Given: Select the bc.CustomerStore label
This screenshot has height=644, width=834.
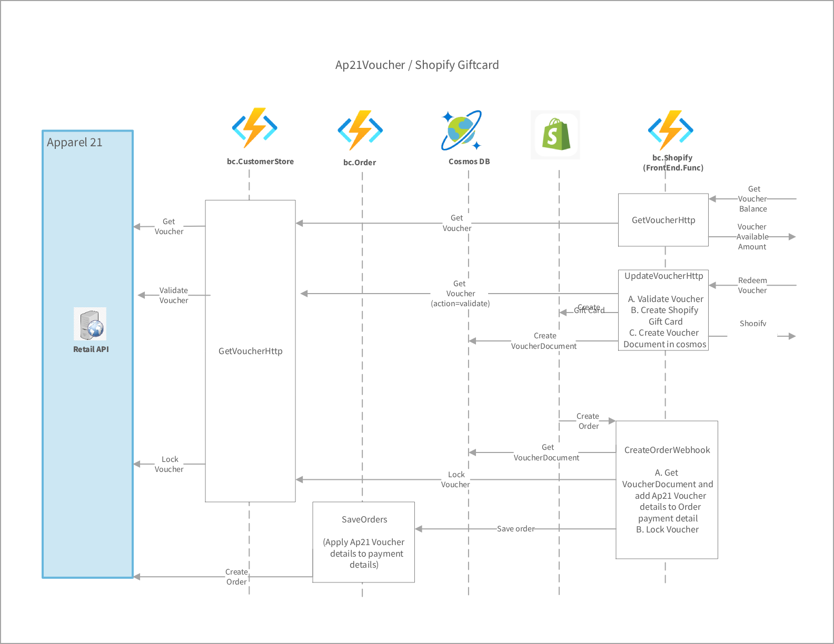Looking at the screenshot, I should click(260, 162).
